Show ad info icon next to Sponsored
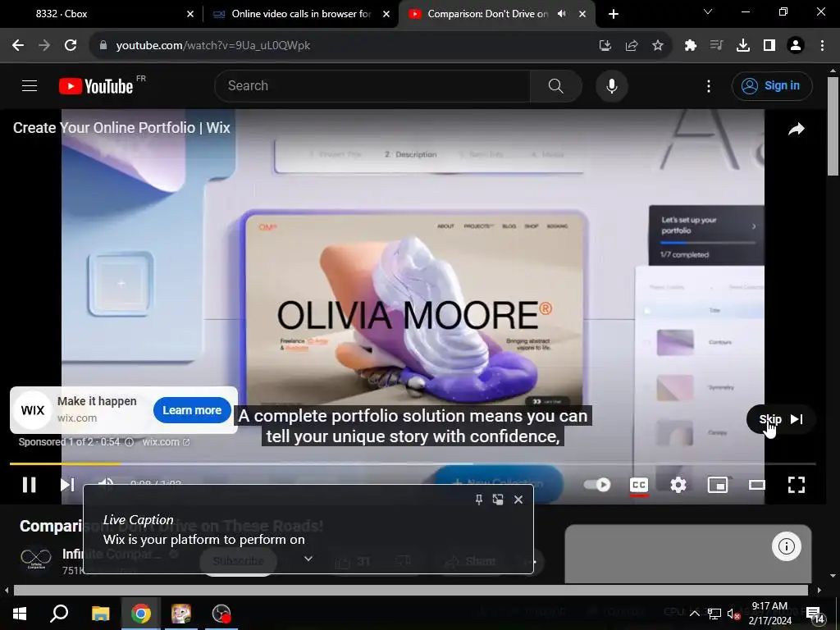Image resolution: width=840 pixels, height=630 pixels. click(x=129, y=442)
